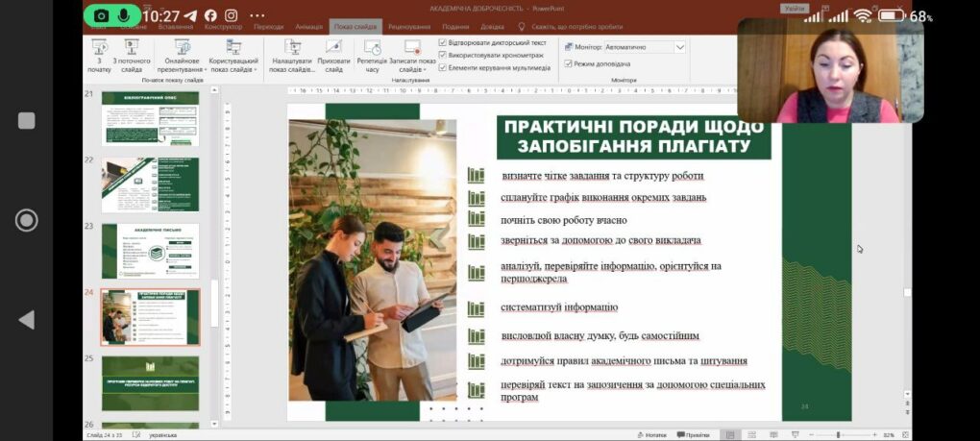Toggle Use Timings (Використовувати хронометраж) checkbox

tap(443, 56)
